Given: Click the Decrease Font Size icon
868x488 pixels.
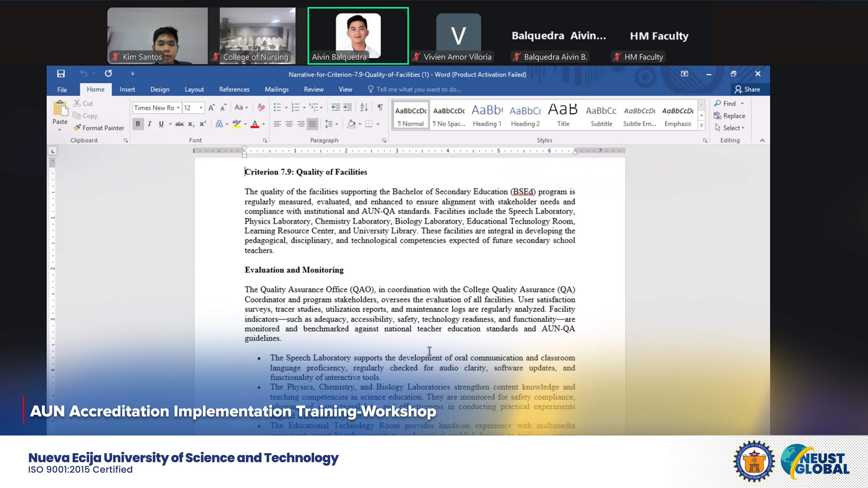Looking at the screenshot, I should tap(223, 107).
